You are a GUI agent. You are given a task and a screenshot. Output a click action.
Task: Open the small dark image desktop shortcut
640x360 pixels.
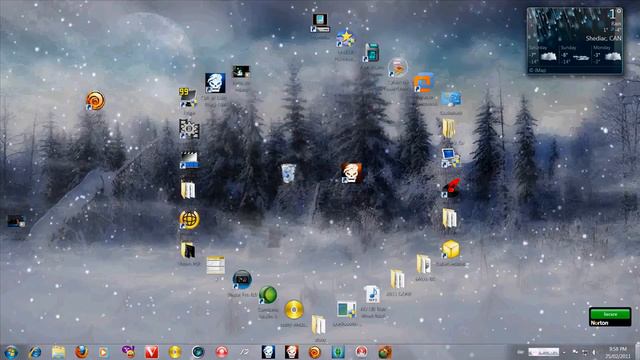point(241,72)
